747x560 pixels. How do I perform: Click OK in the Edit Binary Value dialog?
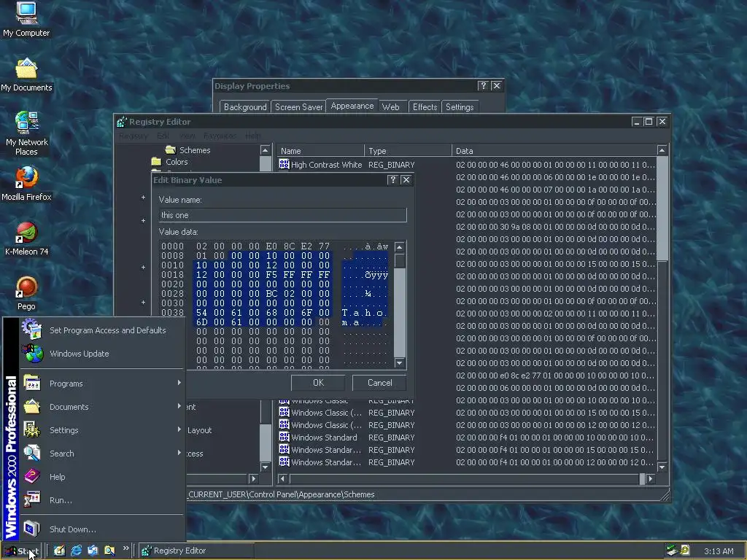[x=318, y=383]
